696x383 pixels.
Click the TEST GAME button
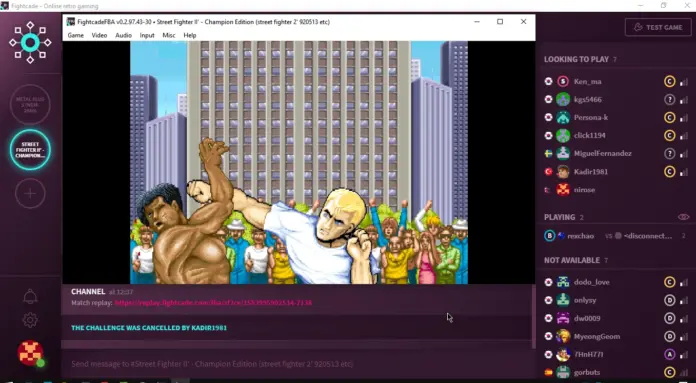[658, 27]
